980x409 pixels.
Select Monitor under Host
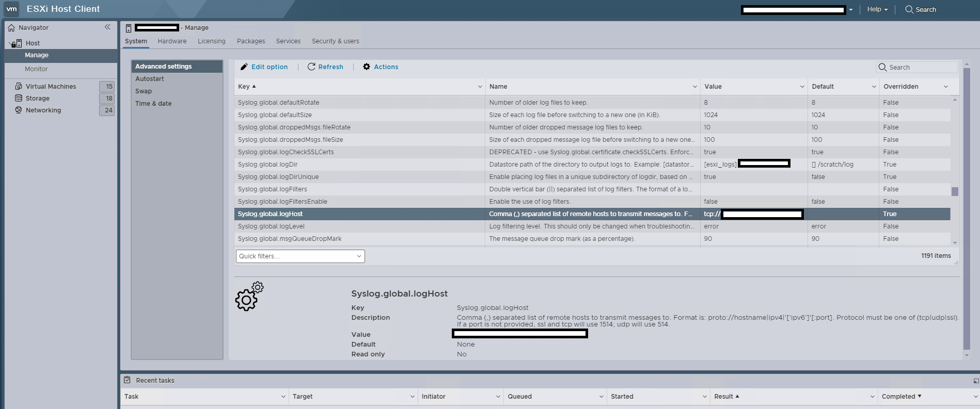[36, 69]
